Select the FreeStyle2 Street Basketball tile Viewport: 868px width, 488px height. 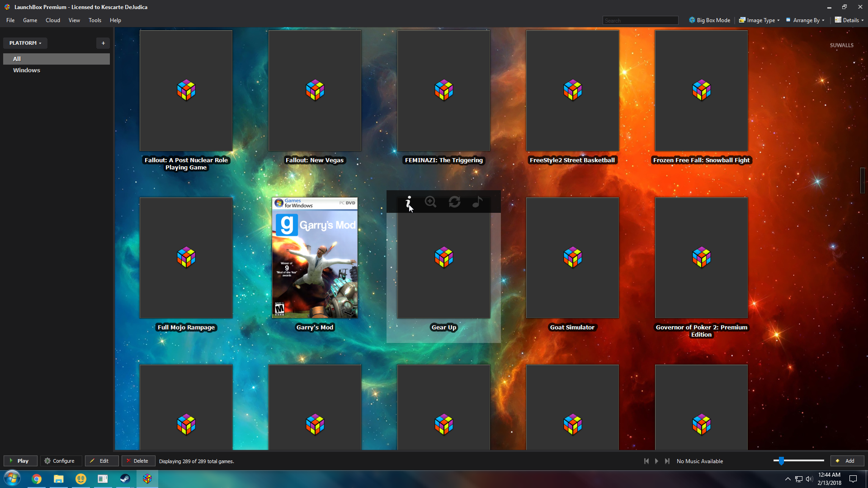click(572, 90)
